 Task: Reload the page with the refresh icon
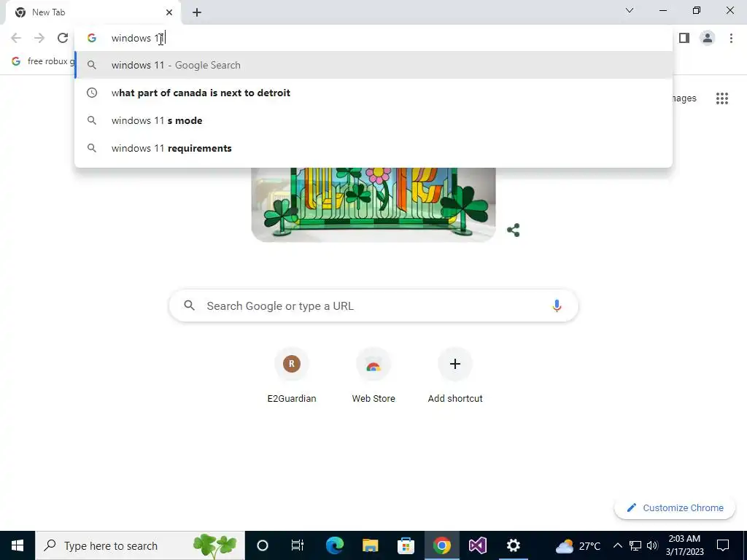[x=63, y=38]
